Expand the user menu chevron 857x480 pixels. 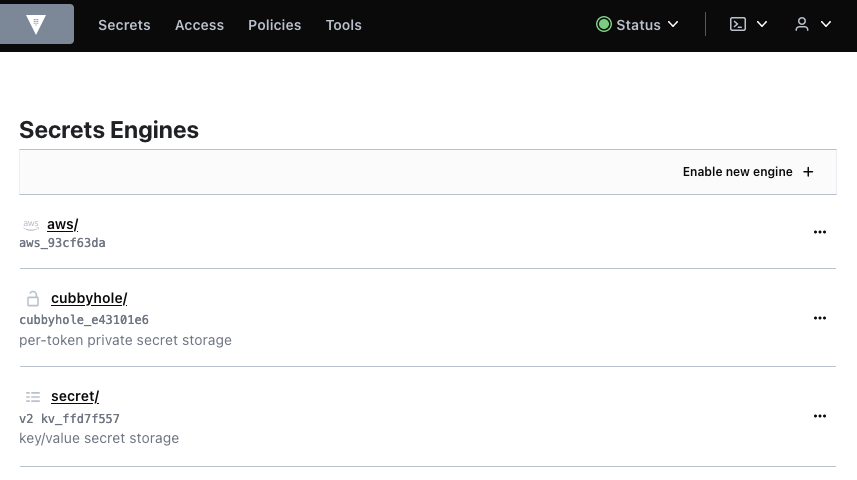click(826, 24)
